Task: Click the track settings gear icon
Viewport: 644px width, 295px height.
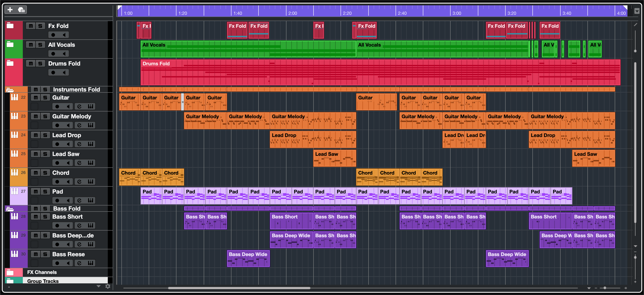Action: (108, 286)
